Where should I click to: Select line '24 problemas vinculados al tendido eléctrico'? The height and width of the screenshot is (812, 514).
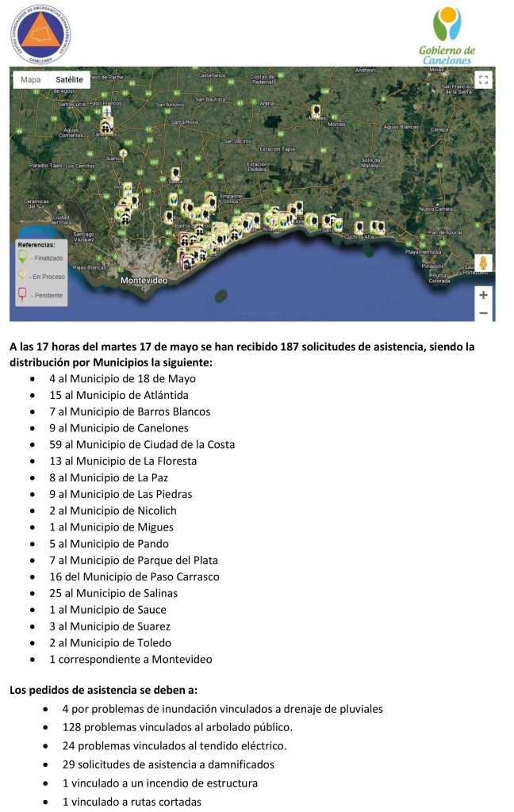pyautogui.click(x=175, y=745)
